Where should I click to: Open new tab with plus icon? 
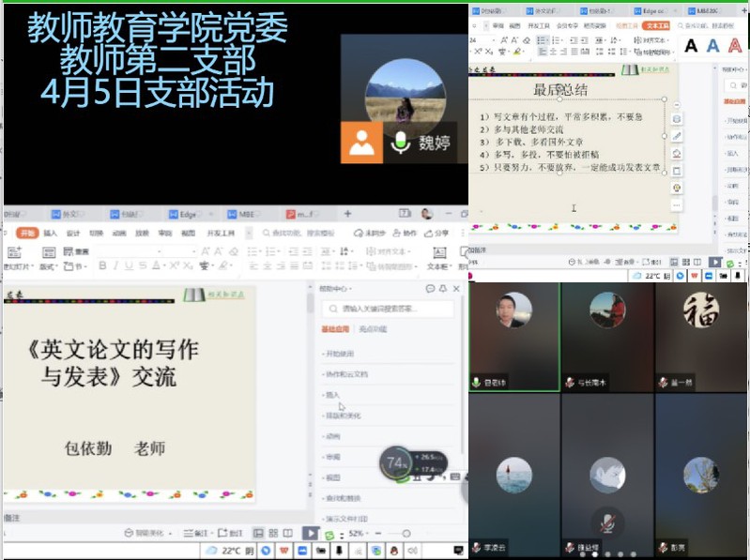click(347, 214)
